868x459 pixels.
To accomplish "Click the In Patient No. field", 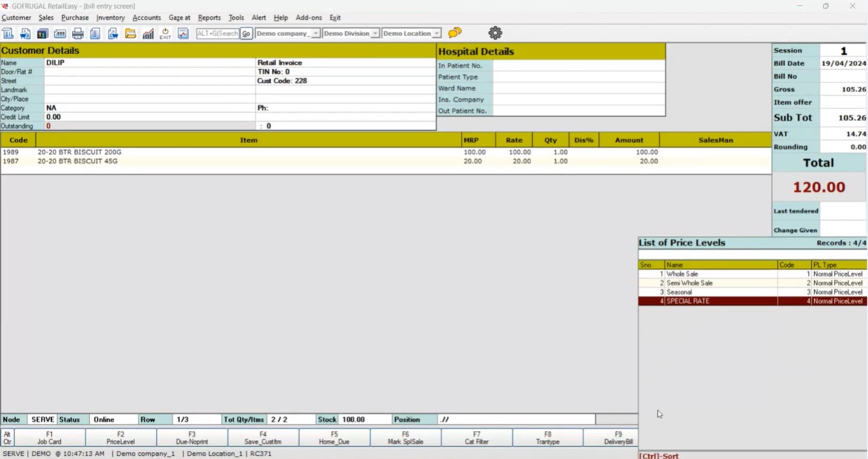I will [578, 66].
